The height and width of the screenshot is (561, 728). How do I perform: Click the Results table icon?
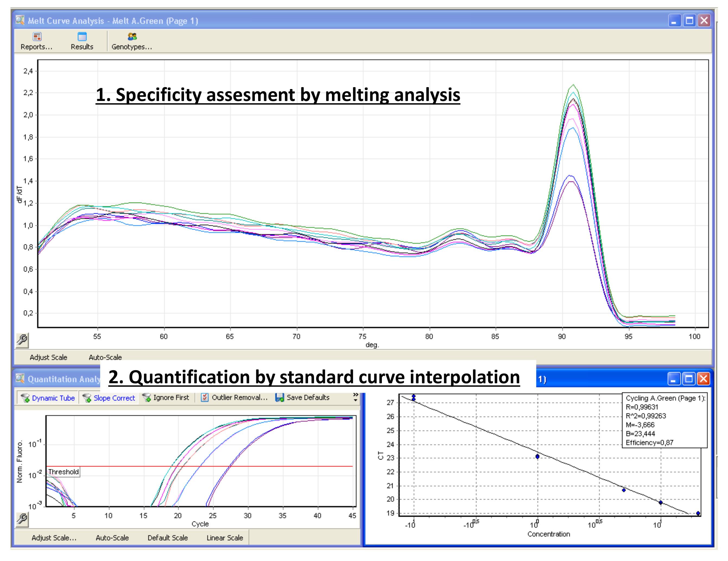click(x=82, y=36)
